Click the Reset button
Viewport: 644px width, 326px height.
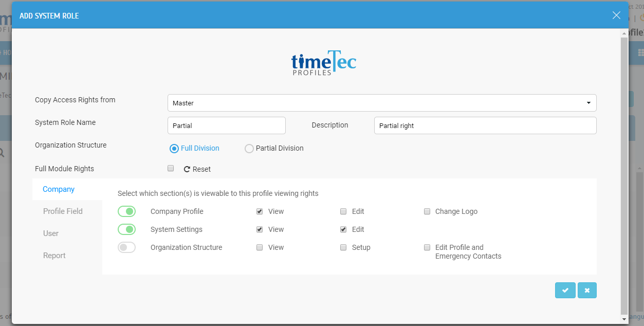click(x=197, y=169)
